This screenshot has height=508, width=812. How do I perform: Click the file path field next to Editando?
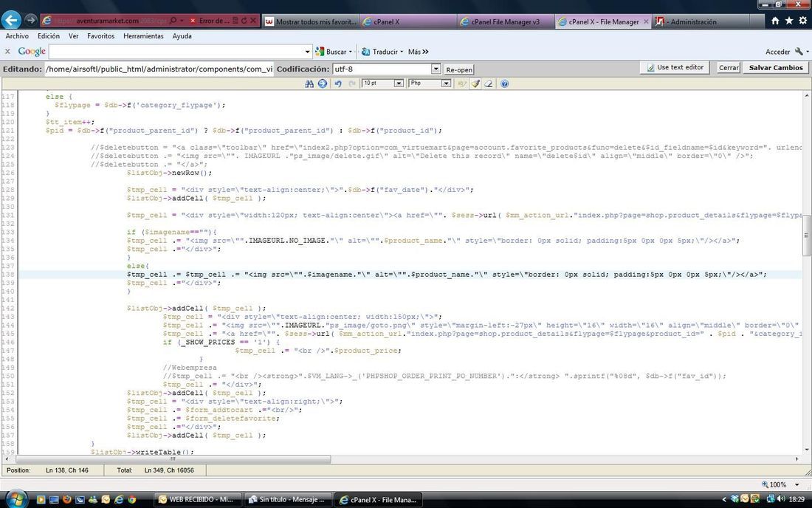tap(159, 69)
